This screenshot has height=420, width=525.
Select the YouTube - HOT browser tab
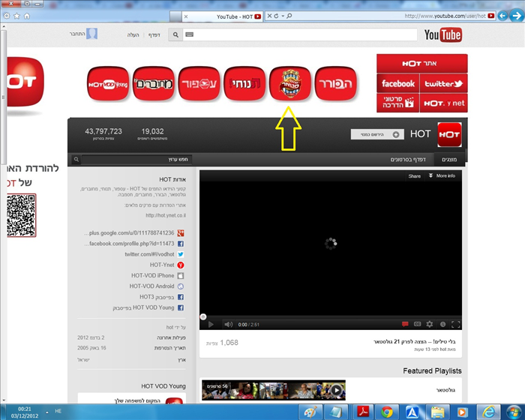[222, 16]
